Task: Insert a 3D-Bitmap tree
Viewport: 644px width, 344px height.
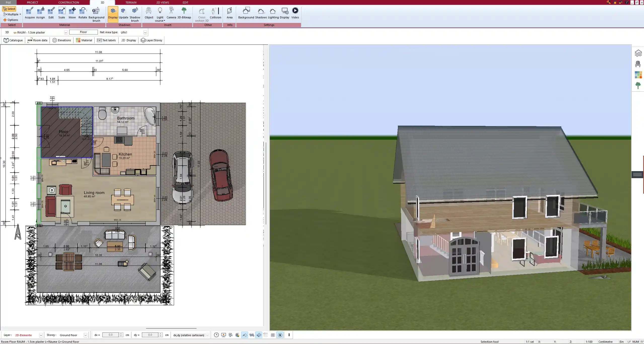Action: pos(184,13)
